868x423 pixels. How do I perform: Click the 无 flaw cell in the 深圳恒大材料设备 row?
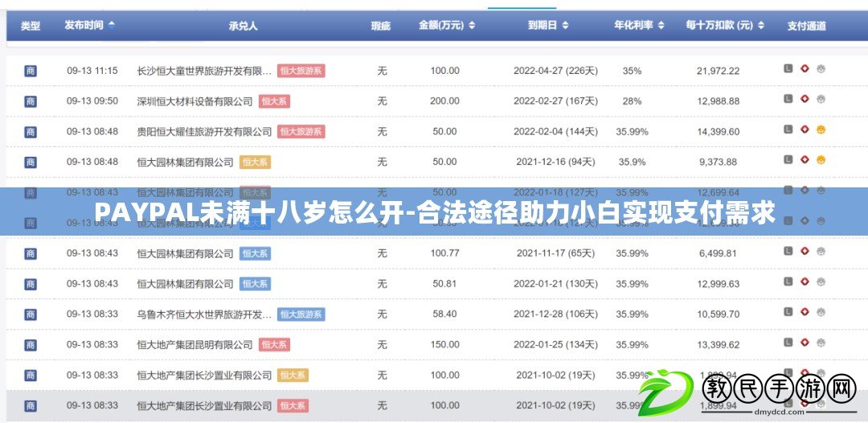point(382,101)
